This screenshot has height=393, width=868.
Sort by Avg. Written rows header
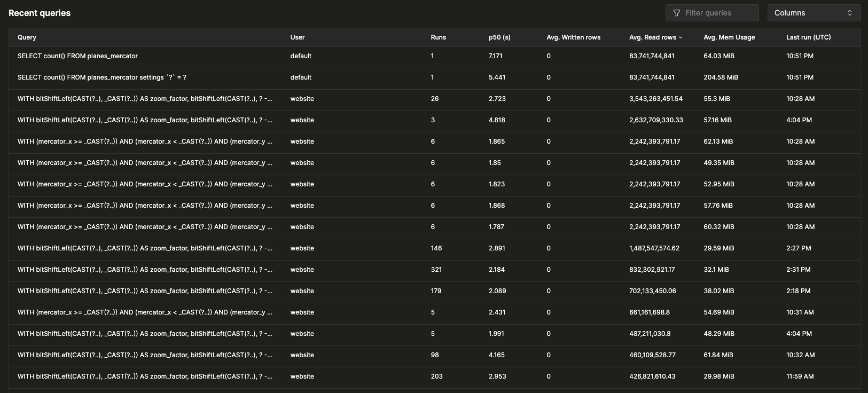pyautogui.click(x=573, y=37)
